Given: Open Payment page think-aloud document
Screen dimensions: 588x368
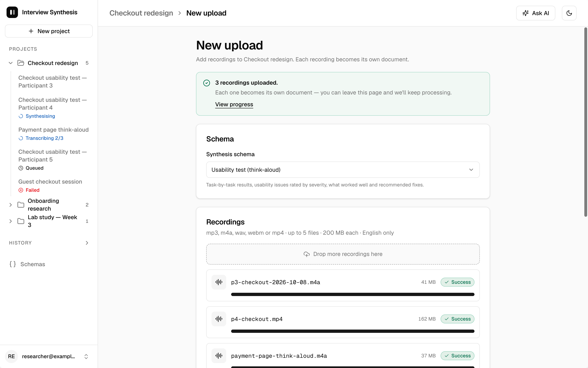Looking at the screenshot, I should click(53, 134).
